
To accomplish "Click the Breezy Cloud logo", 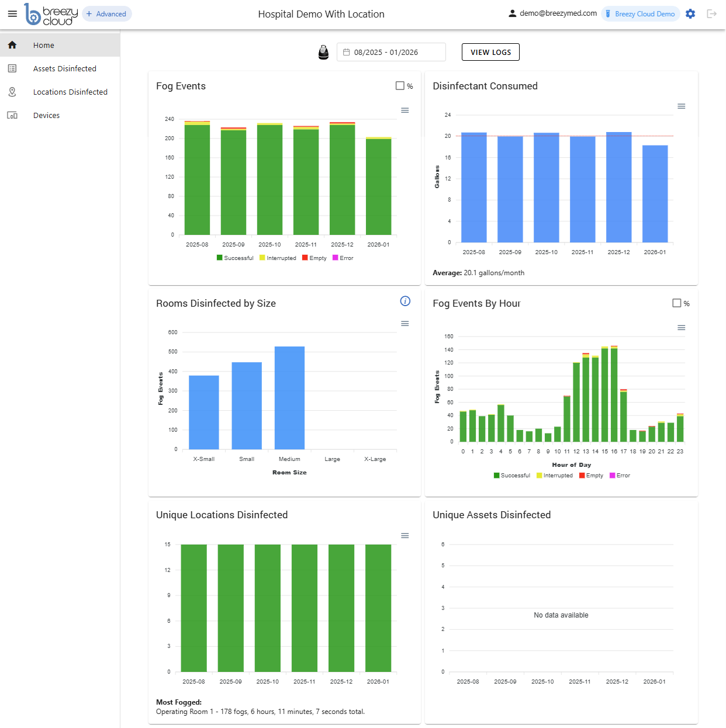I will coord(51,14).
